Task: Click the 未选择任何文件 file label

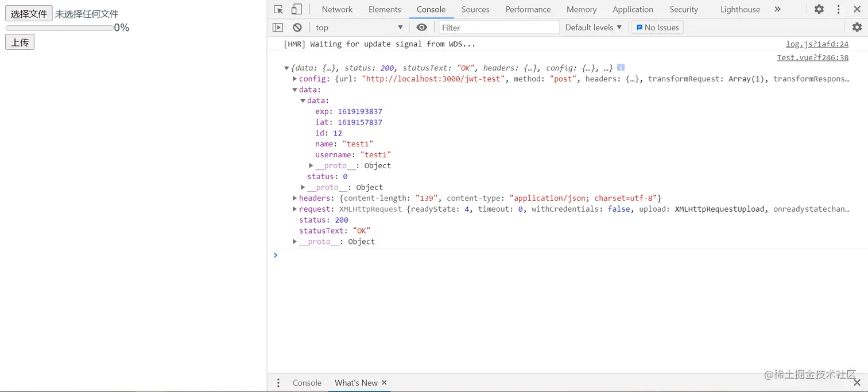Action: 87,14
